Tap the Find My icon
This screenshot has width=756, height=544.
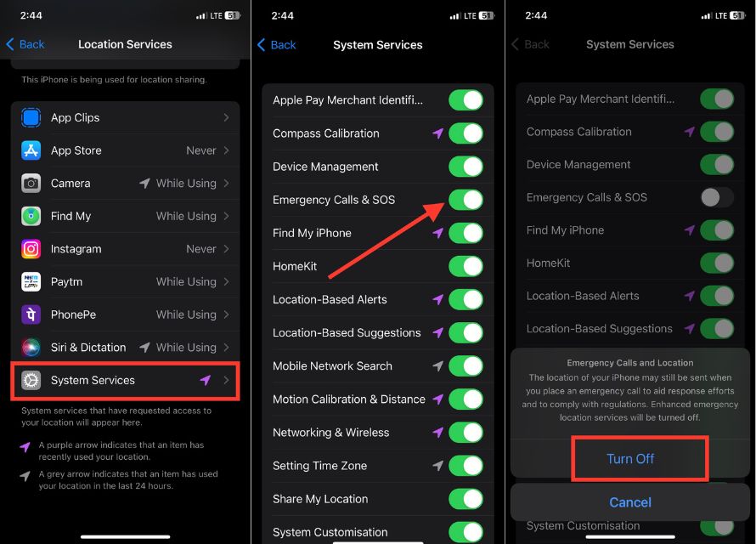(31, 216)
